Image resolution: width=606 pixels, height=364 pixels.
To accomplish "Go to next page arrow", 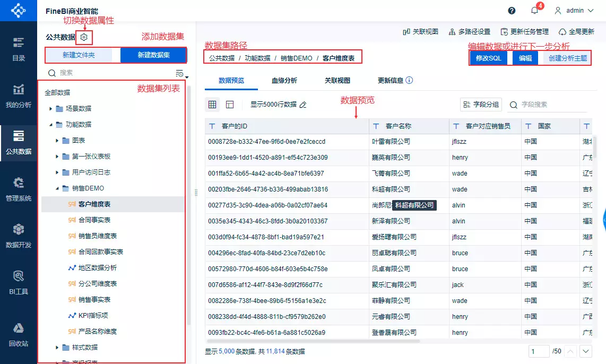I will click(585, 351).
